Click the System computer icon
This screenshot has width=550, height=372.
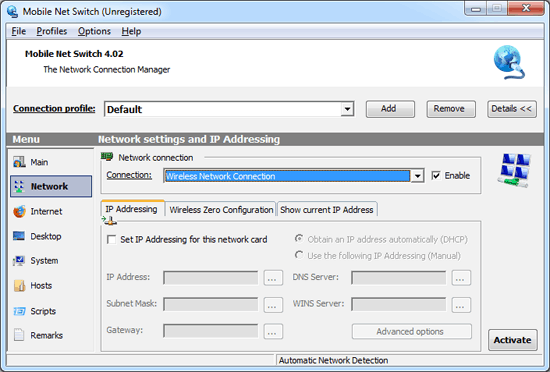[x=19, y=261]
